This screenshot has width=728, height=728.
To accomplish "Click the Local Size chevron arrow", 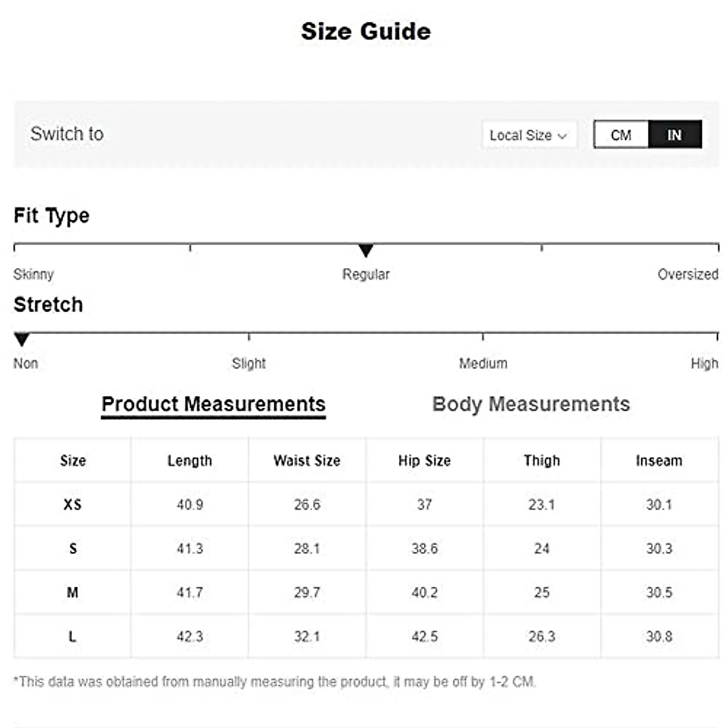I will pyautogui.click(x=562, y=136).
